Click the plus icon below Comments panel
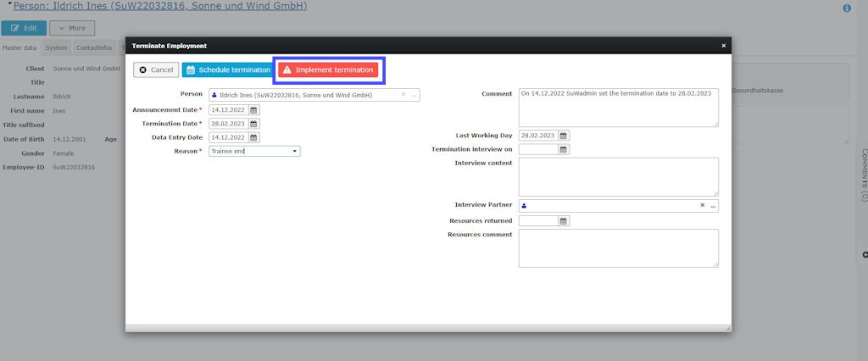This screenshot has height=361, width=868. [x=865, y=255]
